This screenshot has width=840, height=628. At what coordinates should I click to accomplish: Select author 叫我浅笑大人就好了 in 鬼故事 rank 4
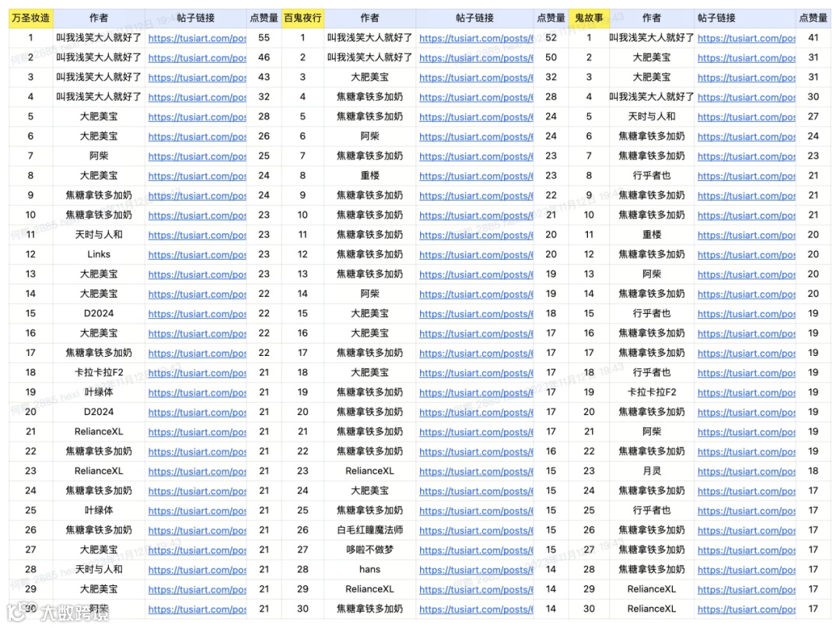coord(652,97)
